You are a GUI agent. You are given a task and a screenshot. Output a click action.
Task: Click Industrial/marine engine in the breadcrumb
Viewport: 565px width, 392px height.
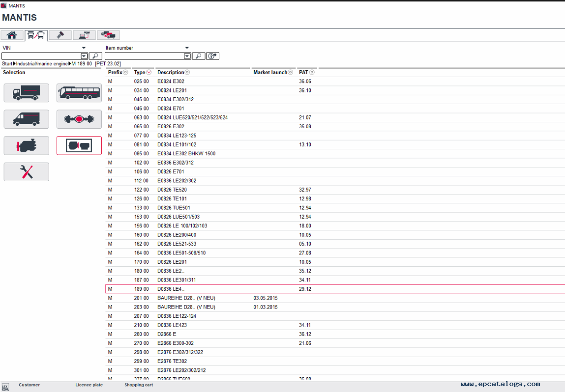click(x=42, y=64)
